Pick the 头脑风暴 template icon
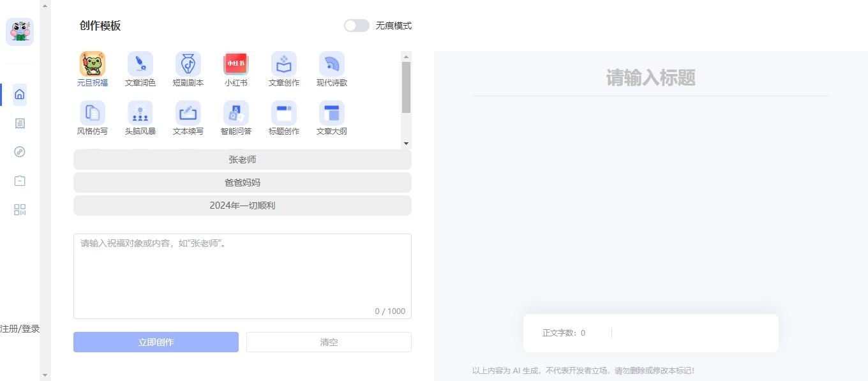Image resolution: width=868 pixels, height=381 pixels. [x=140, y=114]
